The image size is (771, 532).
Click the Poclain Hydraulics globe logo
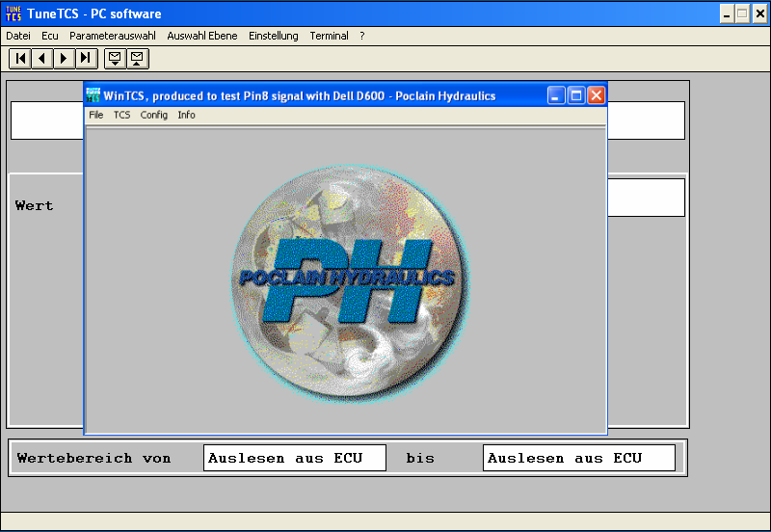(x=350, y=283)
